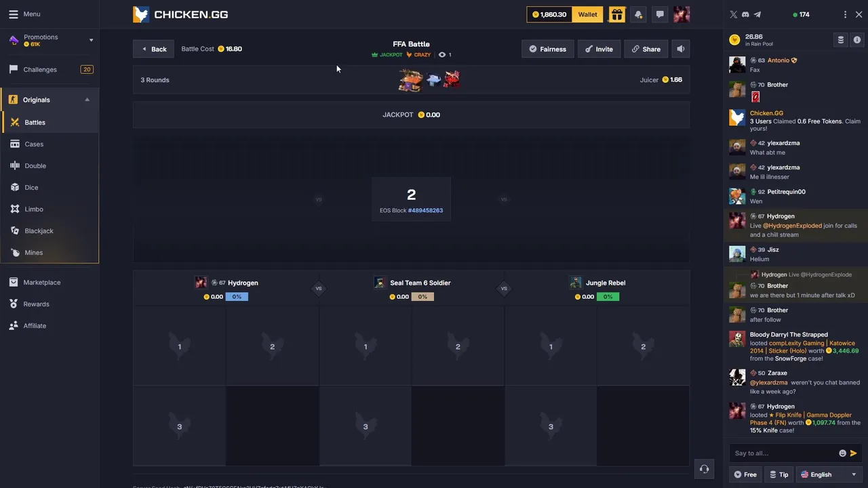This screenshot has height=488, width=868.
Task: Open Telegram social link
Action: (757, 14)
